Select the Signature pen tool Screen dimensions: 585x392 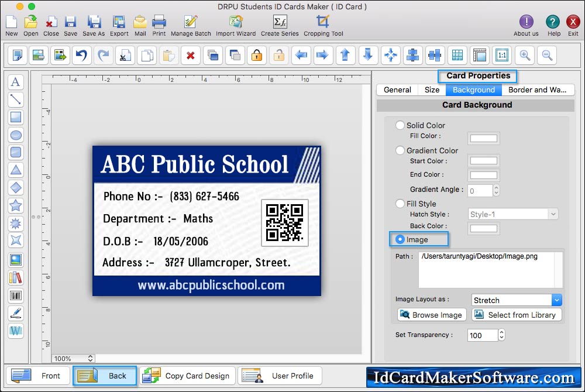pos(16,313)
